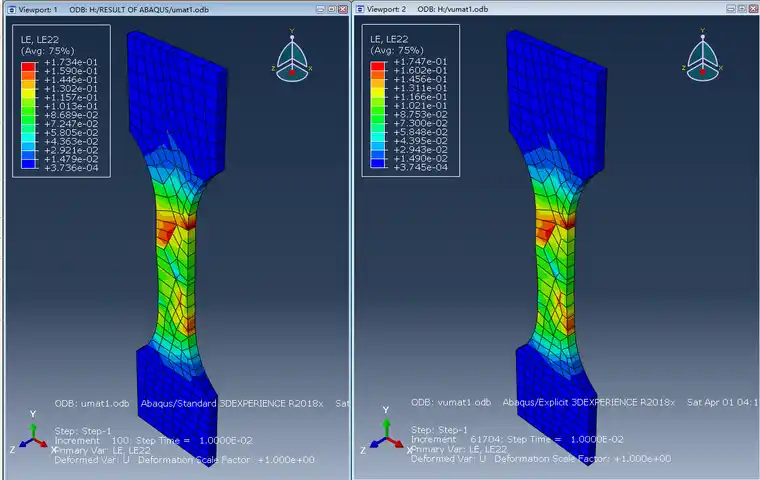Click the Viewport 1 title bar icon
Viewport: 760px width, 480px height.
11,9
